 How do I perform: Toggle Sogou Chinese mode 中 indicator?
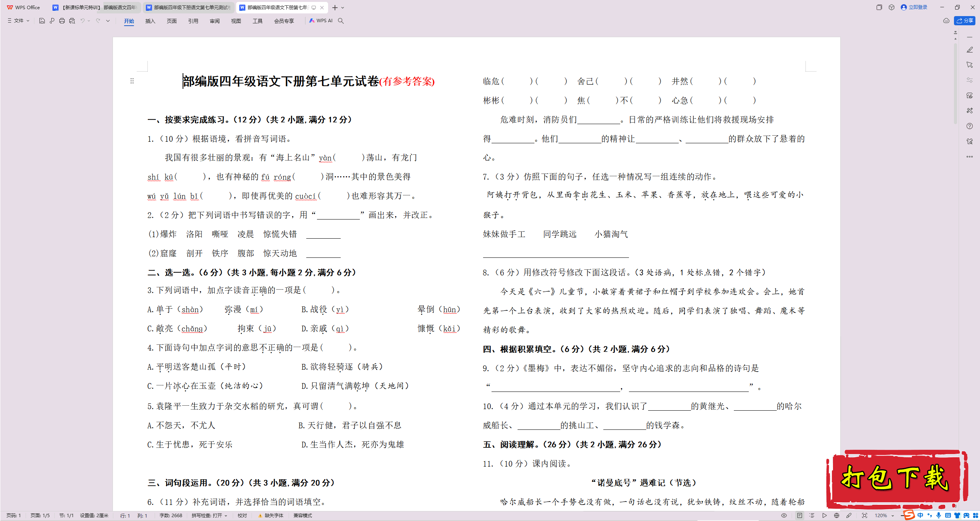pos(920,516)
